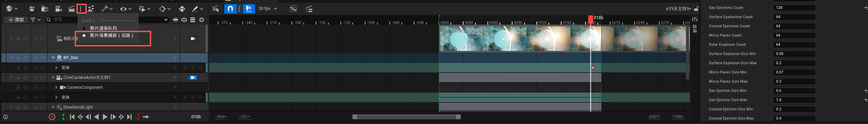Viewport: 868px width, 124px height.
Task: Open the world globe dropdown
Action: click(x=12, y=9)
